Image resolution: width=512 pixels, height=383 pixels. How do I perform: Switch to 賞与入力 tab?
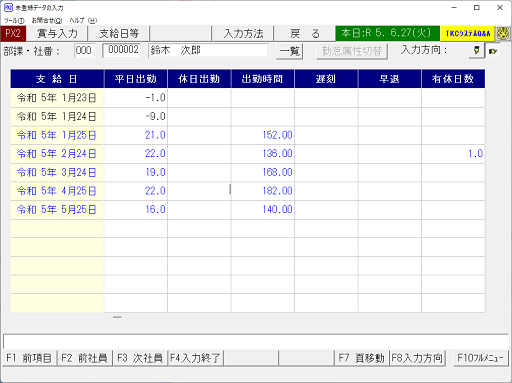click(57, 33)
